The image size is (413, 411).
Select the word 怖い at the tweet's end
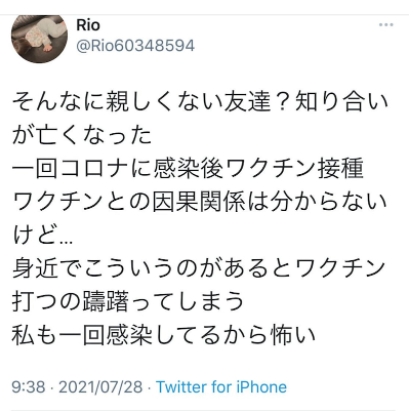294,334
